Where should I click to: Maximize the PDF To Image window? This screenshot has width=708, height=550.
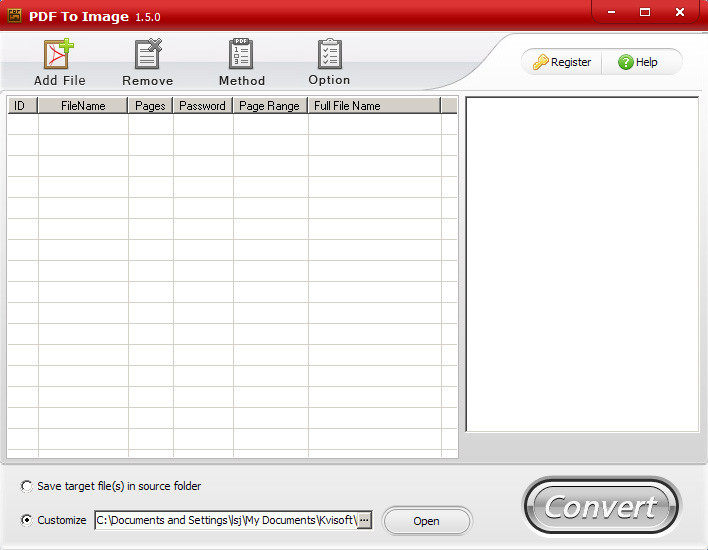coord(645,12)
